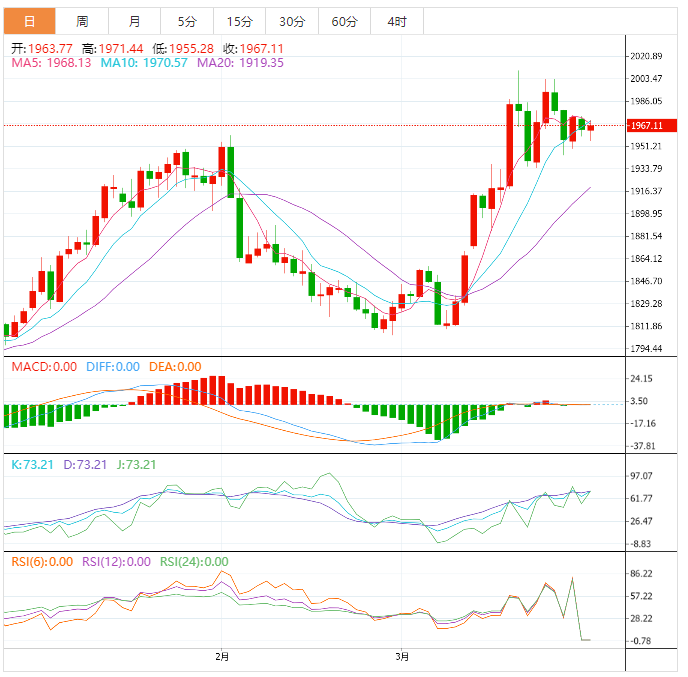This screenshot has height=677, width=688.
Task: Click the 收:1967.11 closing price readout
Action: click(x=253, y=47)
